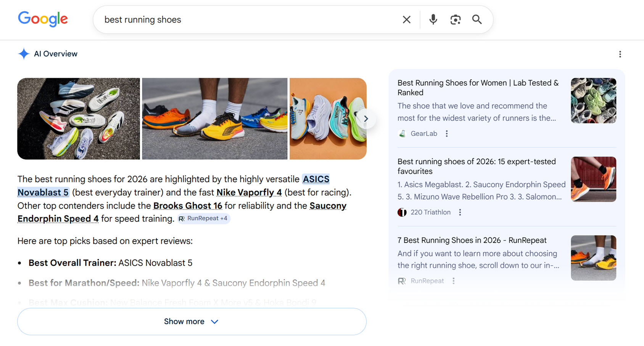Open the three-dot menu next to GearLab
The image size is (644, 346).
pos(446,133)
